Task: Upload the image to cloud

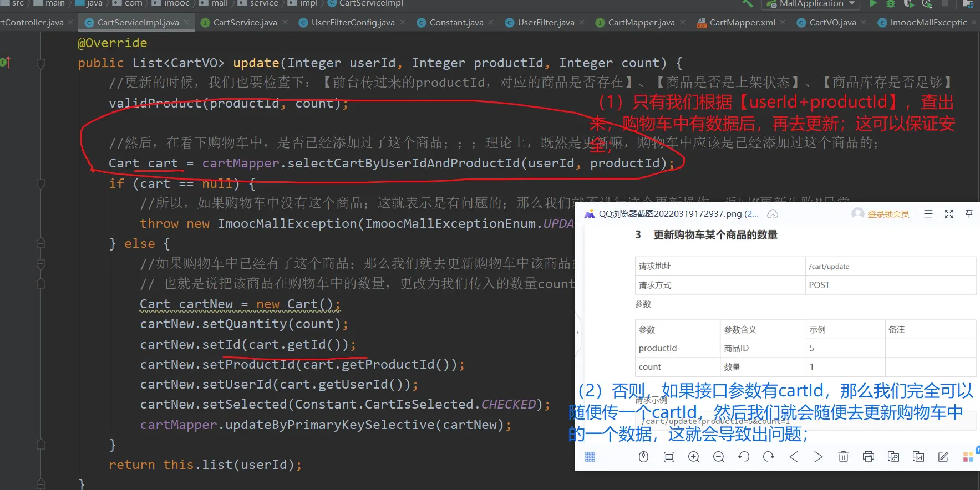Action: tap(773, 214)
